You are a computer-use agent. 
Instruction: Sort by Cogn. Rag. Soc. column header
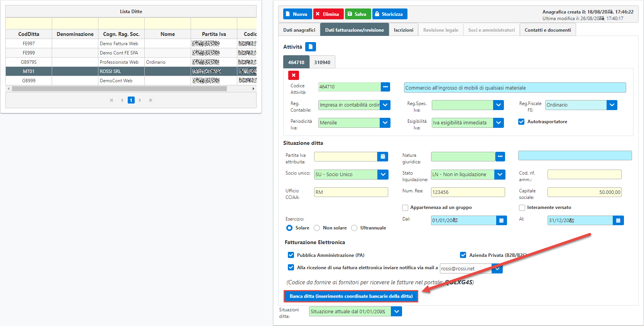(122, 34)
